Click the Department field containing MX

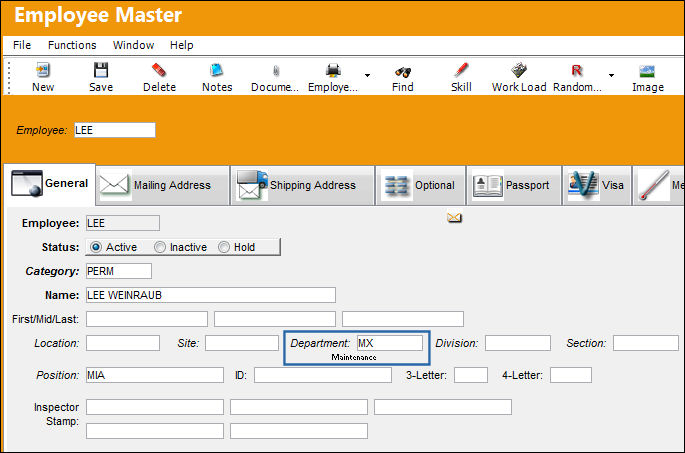click(390, 343)
